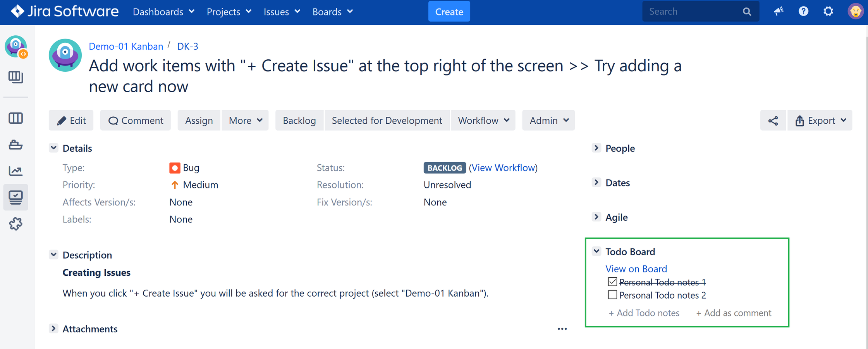Open the Export dropdown
Image resolution: width=868 pixels, height=349 pixels.
click(820, 121)
